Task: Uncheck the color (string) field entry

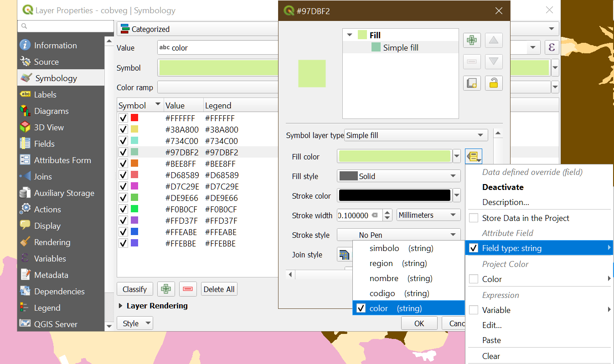Action: pos(360,308)
